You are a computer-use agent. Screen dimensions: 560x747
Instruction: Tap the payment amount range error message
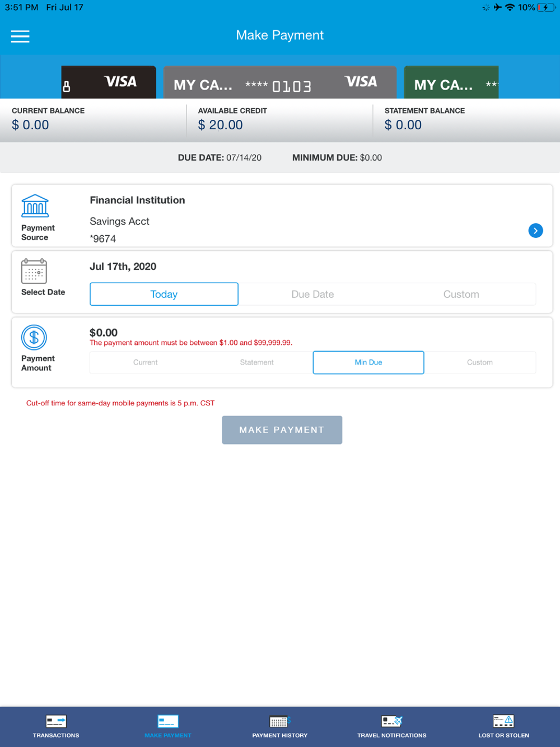coord(191,343)
